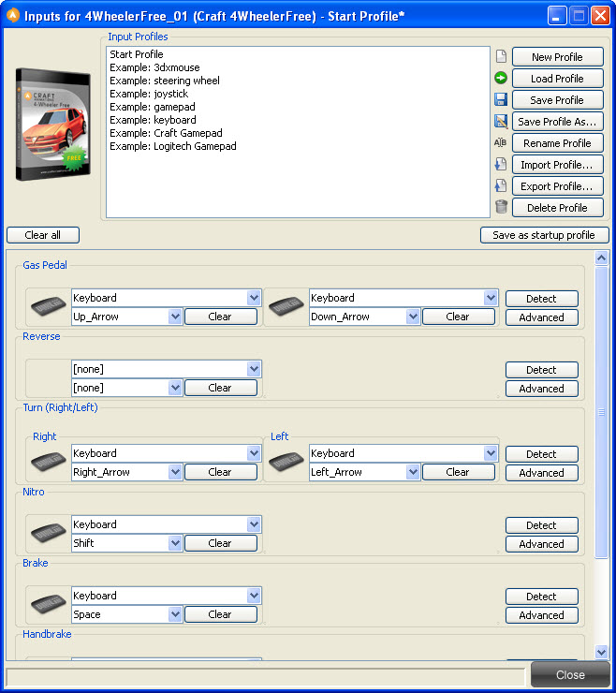Click the Turn Left key icon
The image size is (616, 693).
coord(286,462)
